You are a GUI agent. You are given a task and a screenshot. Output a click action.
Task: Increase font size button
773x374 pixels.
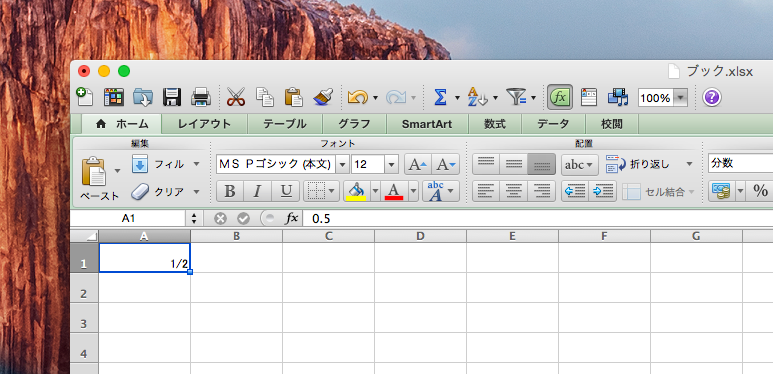[418, 164]
